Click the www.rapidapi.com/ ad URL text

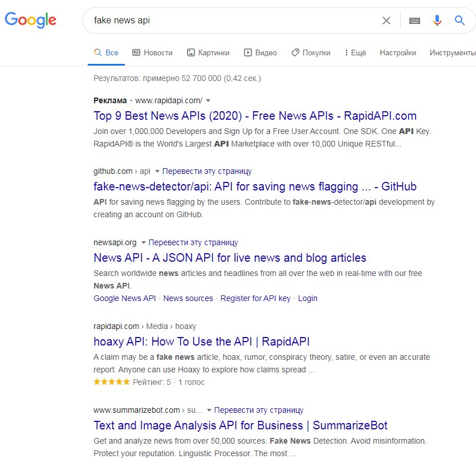pyautogui.click(x=169, y=100)
